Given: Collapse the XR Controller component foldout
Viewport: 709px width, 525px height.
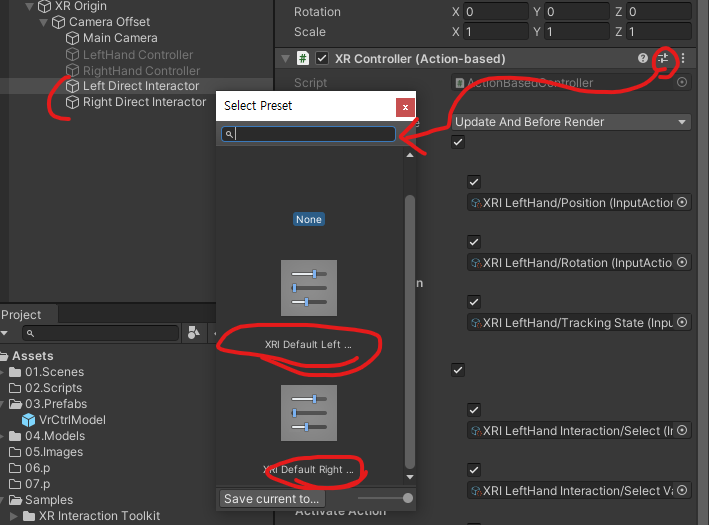Looking at the screenshot, I should coord(285,59).
